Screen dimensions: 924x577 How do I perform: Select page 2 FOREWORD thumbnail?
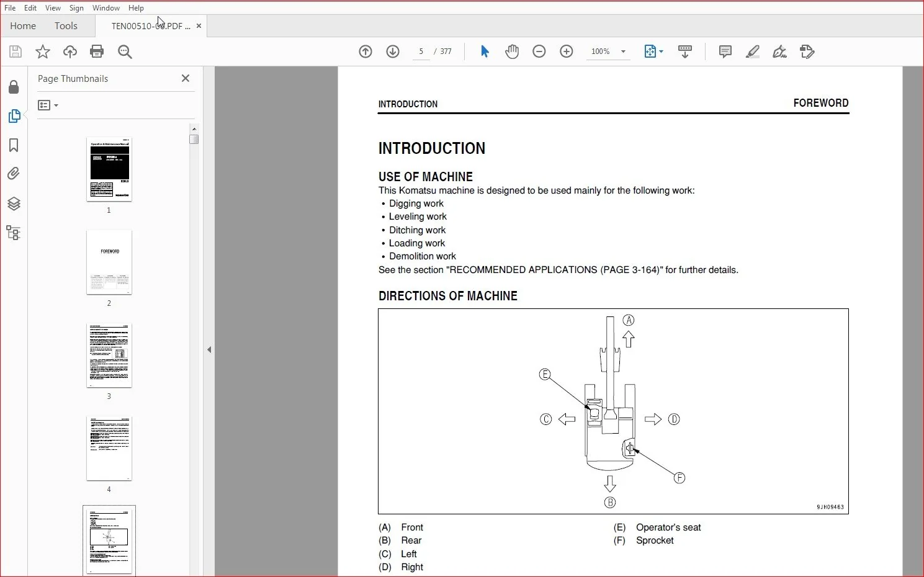[x=109, y=262]
